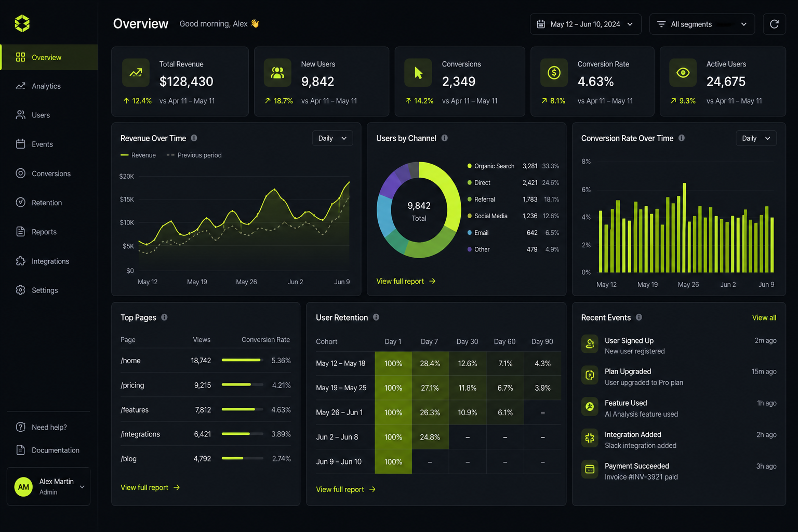The height and width of the screenshot is (532, 798).
Task: Select the /integrations page row
Action: click(x=206, y=434)
